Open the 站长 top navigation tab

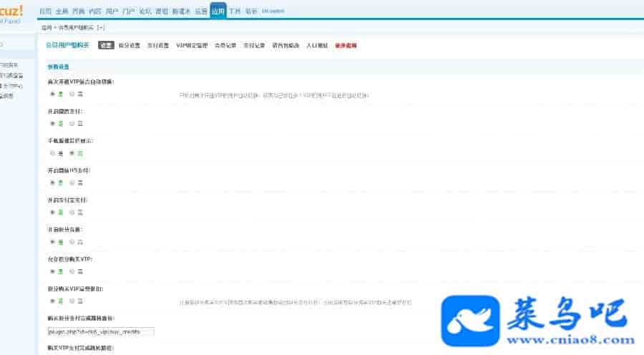[x=251, y=11]
